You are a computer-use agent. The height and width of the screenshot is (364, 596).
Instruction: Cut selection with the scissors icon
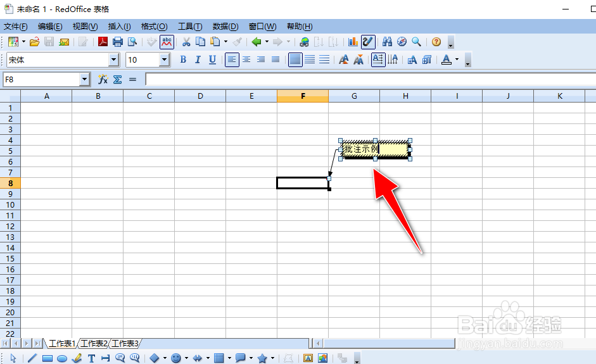click(186, 42)
